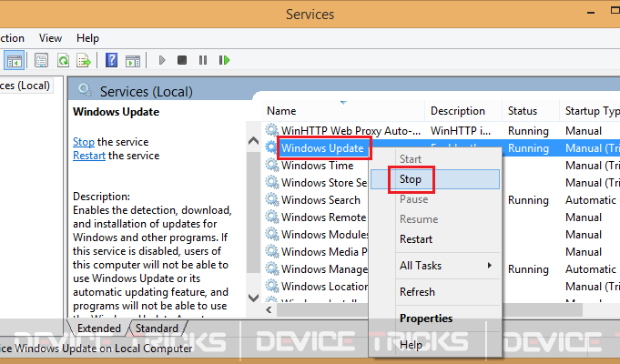The image size is (620, 364).
Task: Switch to the Standard tab
Action: coord(157,329)
